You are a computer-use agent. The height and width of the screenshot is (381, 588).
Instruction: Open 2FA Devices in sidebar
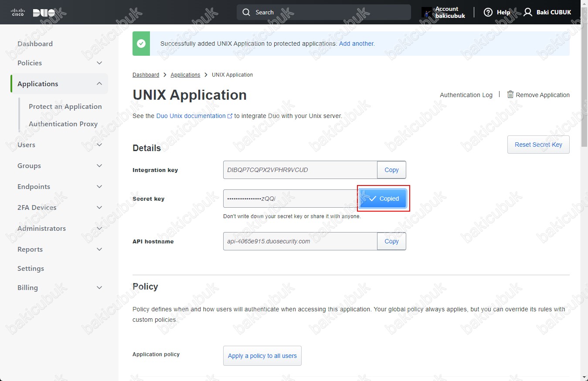[x=37, y=207]
